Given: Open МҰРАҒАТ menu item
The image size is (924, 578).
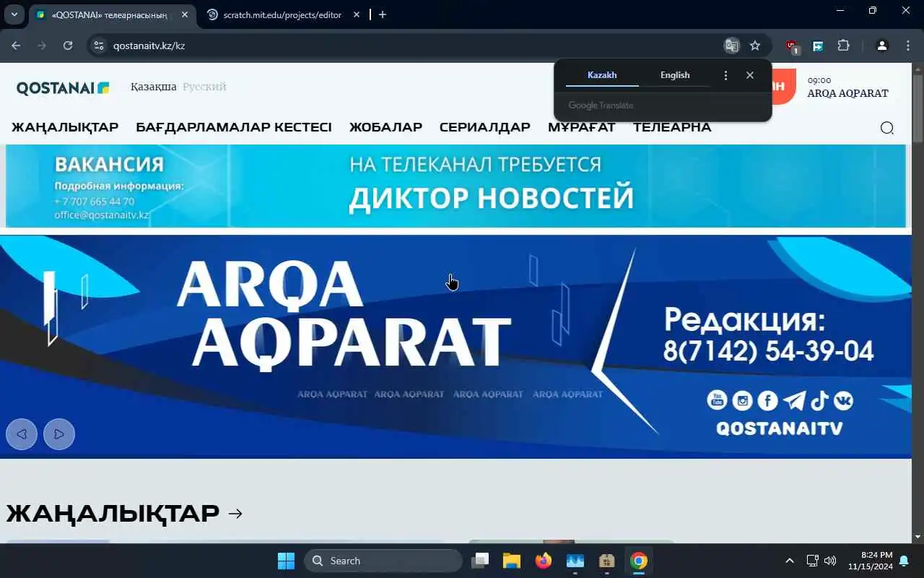Looking at the screenshot, I should tap(582, 127).
